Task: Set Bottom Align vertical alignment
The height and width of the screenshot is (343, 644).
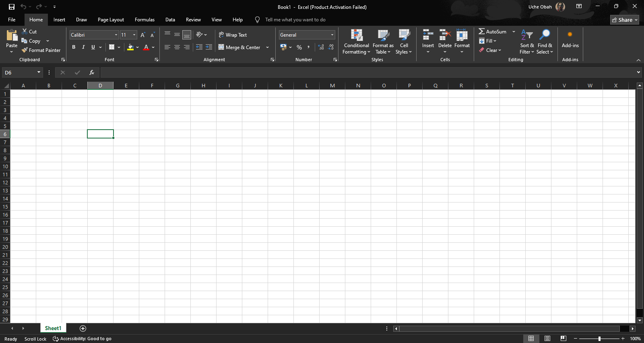Action: [x=187, y=35]
